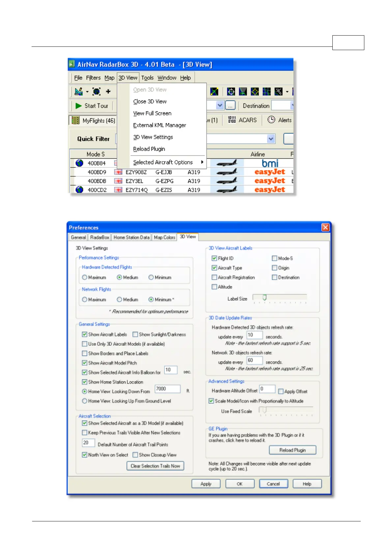The width and height of the screenshot is (392, 555).
Task: Open dropdown arrow beside map drawing tool icon
Action: pos(87,92)
